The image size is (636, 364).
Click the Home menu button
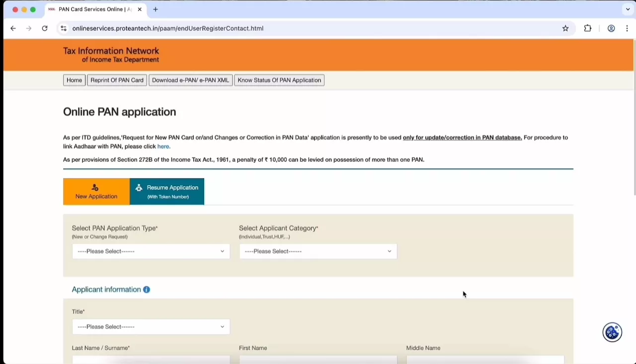click(x=74, y=80)
